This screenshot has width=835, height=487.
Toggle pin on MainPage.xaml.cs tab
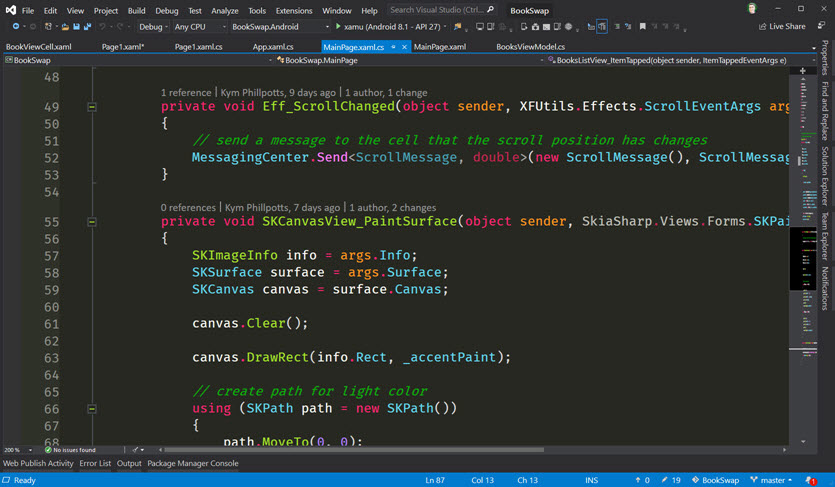click(393, 47)
